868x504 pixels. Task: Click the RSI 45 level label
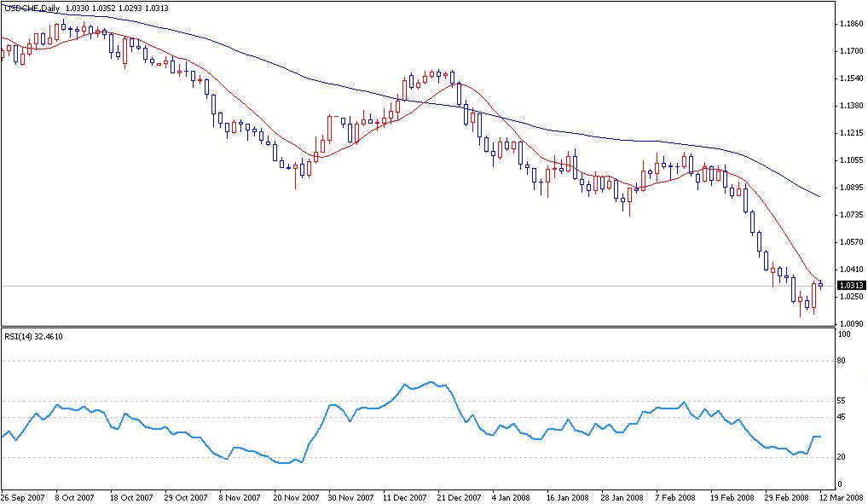[842, 417]
